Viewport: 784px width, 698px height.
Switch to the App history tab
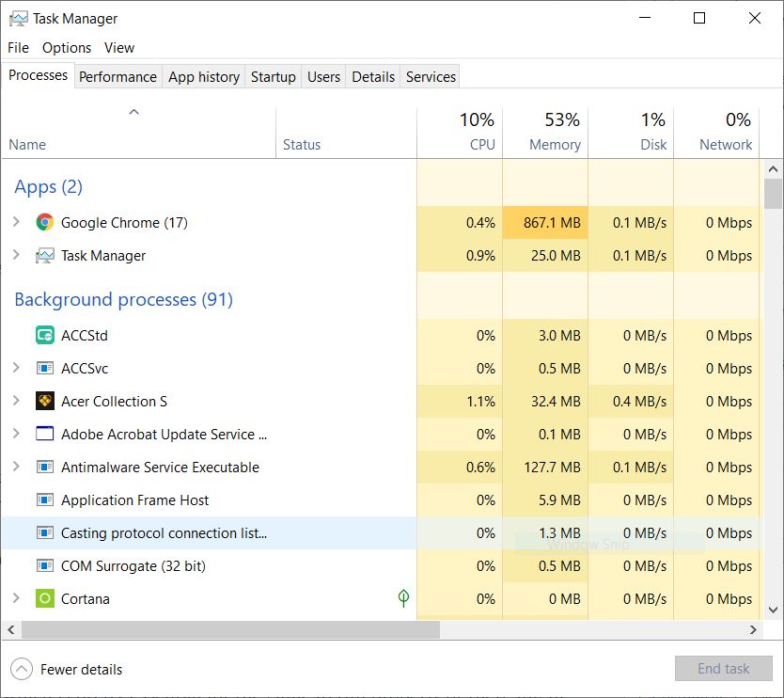coord(203,76)
